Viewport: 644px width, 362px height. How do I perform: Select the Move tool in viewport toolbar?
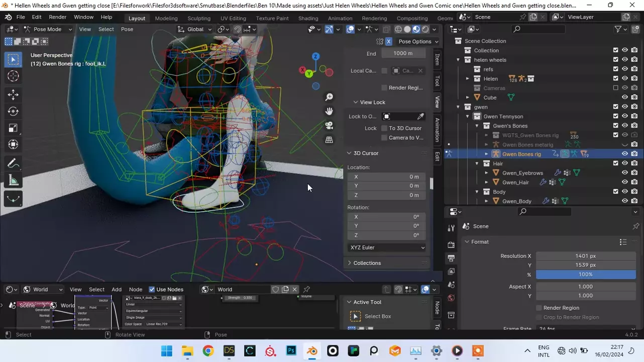tap(14, 95)
